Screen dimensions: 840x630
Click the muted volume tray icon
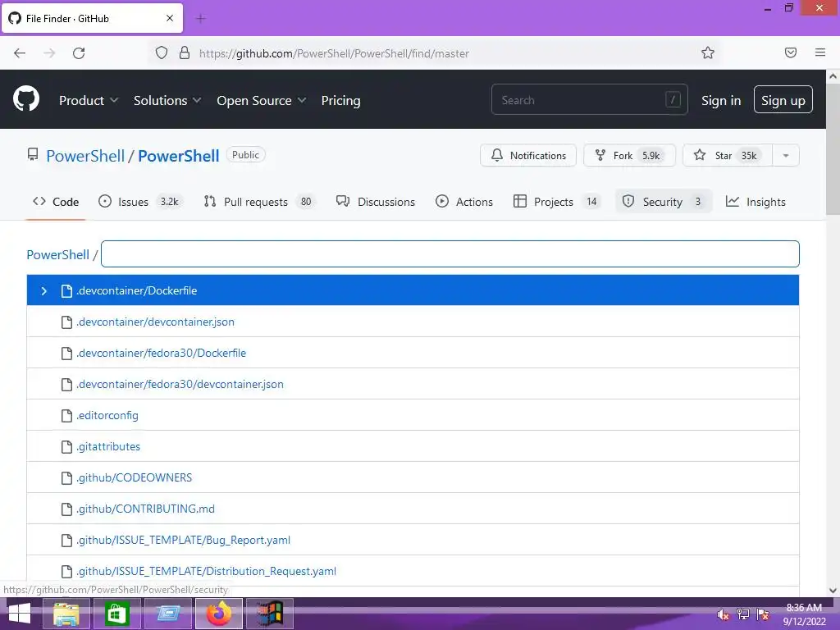[723, 614]
